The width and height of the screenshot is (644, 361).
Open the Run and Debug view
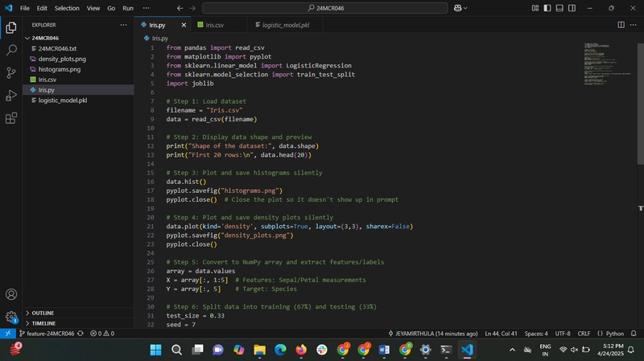tap(11, 95)
